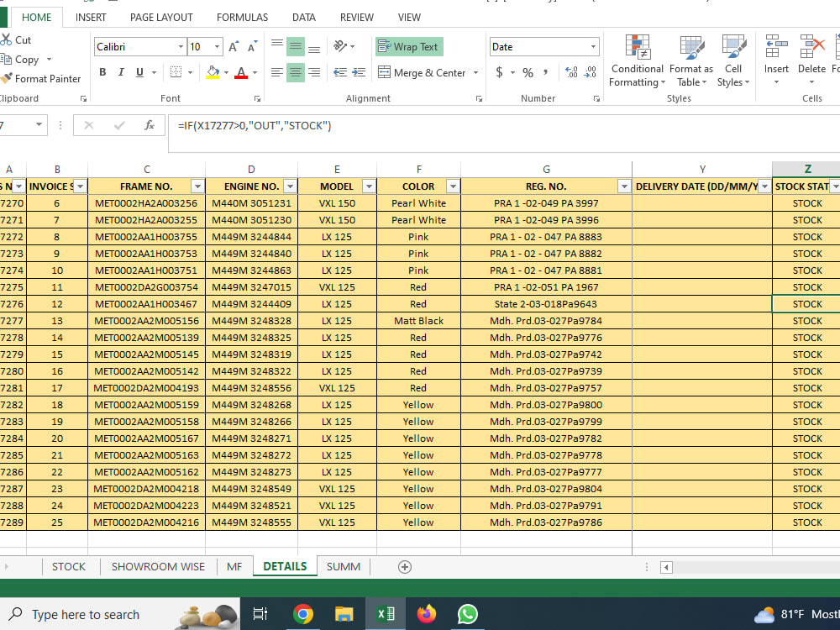Toggle Middle Align
This screenshot has width=840, height=630.
(x=296, y=46)
